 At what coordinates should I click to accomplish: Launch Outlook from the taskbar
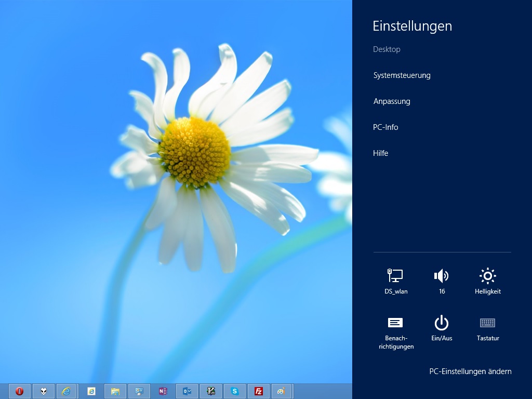pos(187,391)
